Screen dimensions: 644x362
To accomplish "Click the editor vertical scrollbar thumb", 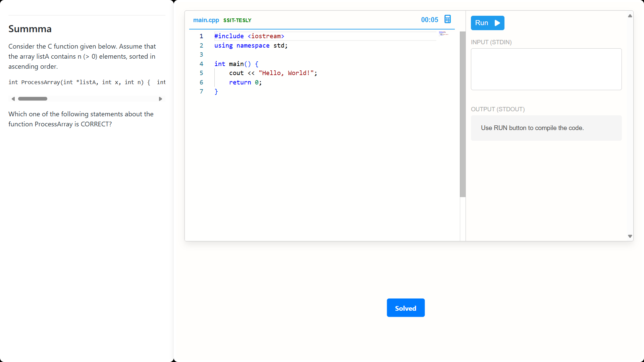I will pyautogui.click(x=463, y=114).
